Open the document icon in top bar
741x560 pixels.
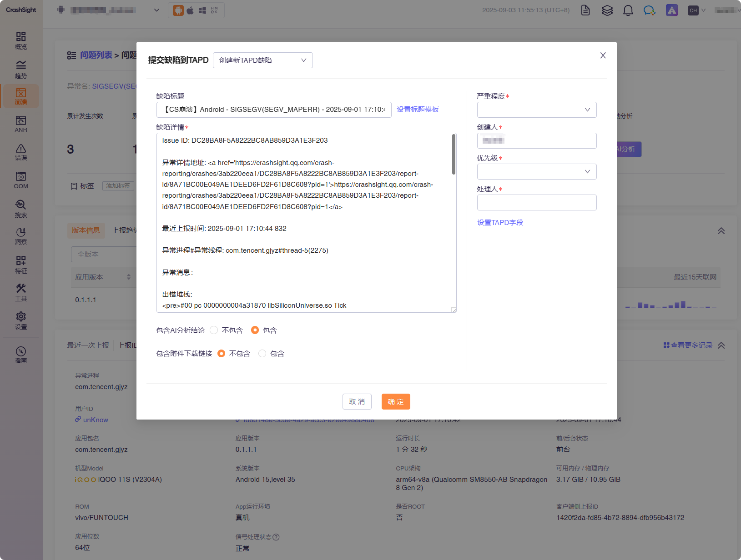[585, 10]
